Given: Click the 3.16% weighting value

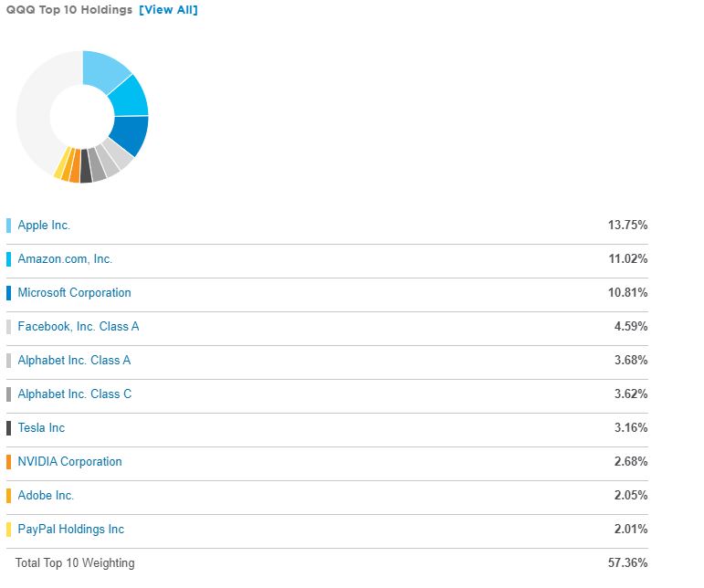Looking at the screenshot, I should click(631, 427).
